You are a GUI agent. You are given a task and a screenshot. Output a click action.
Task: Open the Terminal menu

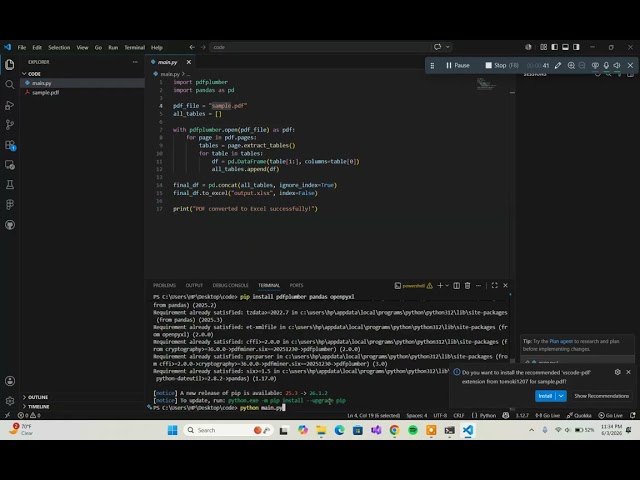coord(135,47)
